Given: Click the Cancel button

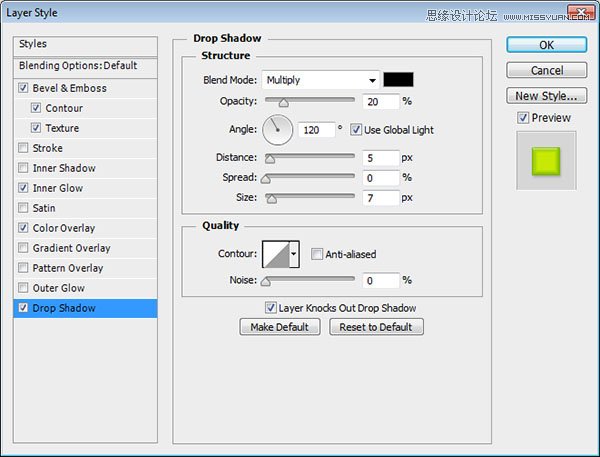Looking at the screenshot, I should pos(546,70).
